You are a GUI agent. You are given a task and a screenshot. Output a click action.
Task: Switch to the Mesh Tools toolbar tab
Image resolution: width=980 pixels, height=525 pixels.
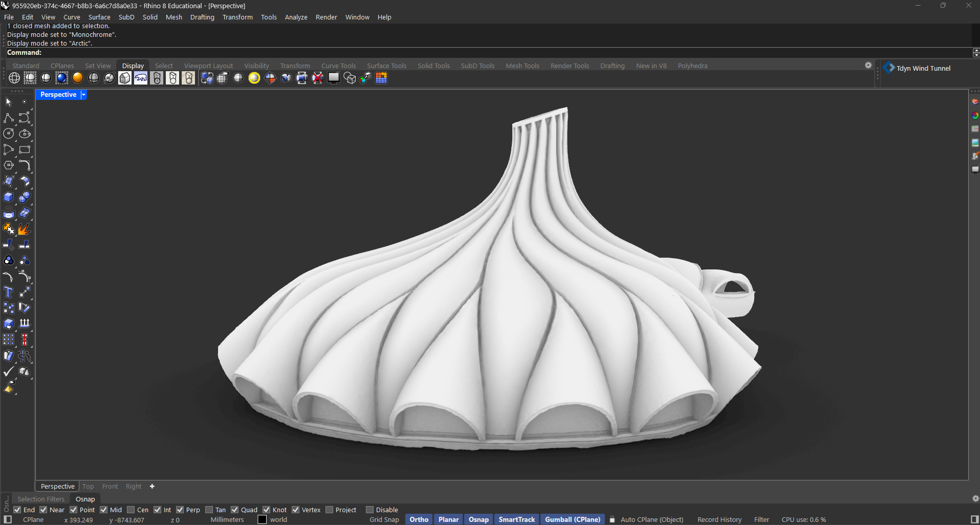tap(522, 66)
